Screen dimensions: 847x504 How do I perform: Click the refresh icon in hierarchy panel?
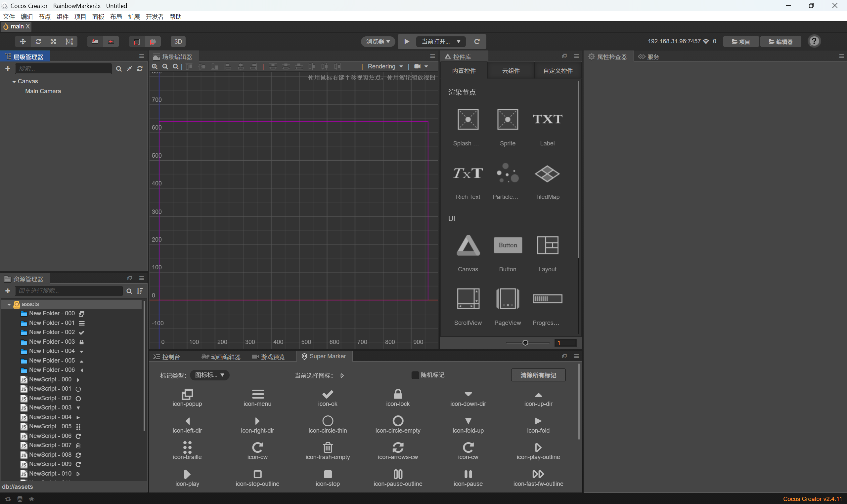coord(140,69)
